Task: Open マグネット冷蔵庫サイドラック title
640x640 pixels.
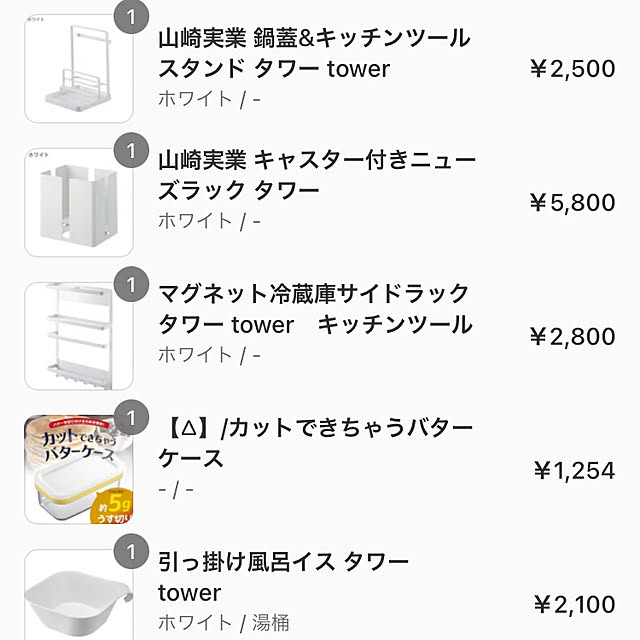Action: (315, 309)
